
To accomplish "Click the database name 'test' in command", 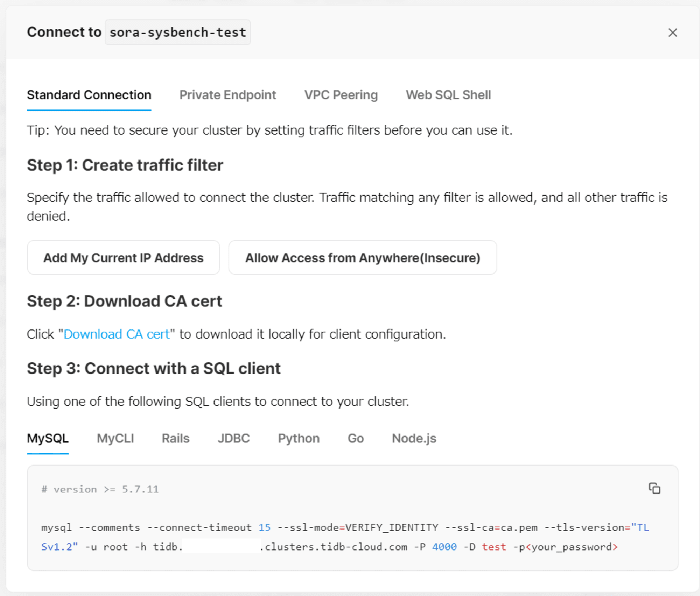I will tap(494, 547).
